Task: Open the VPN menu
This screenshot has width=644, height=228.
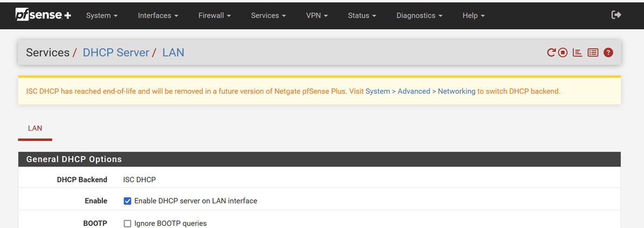Action: (317, 16)
